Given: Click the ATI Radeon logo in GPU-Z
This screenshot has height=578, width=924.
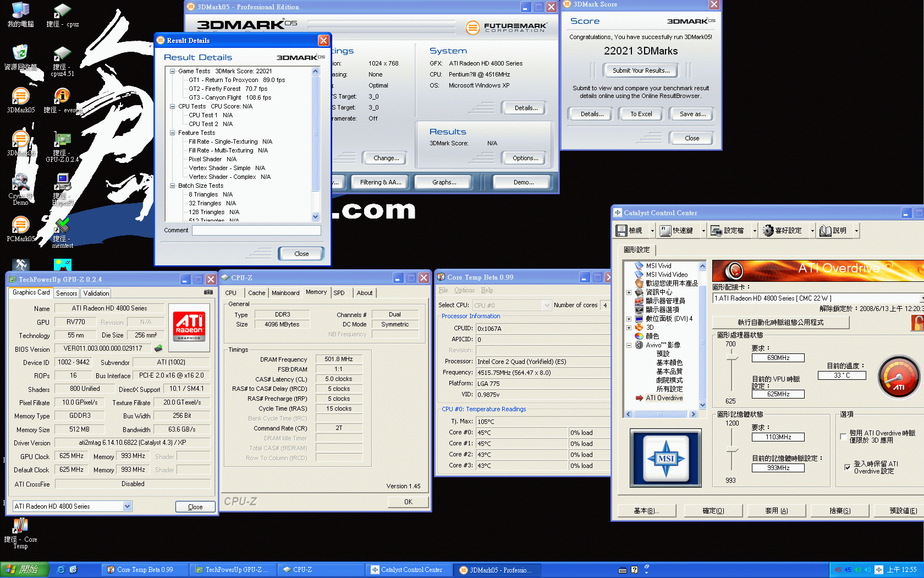Looking at the screenshot, I should point(189,327).
